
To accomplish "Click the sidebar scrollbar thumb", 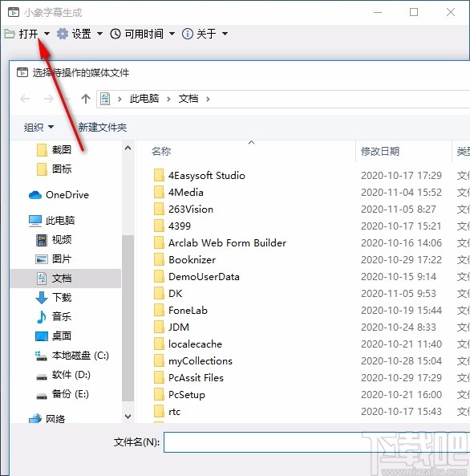I will (x=128, y=318).
